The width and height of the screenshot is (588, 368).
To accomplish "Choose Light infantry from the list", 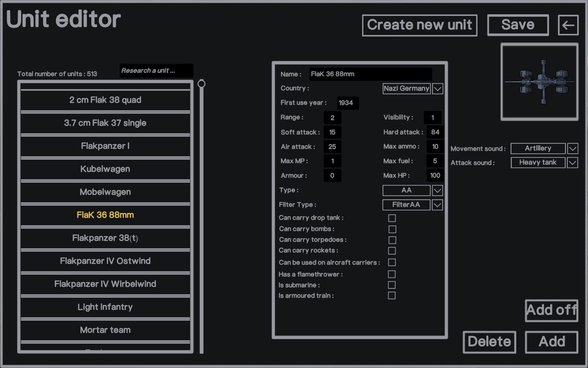I will 105,307.
